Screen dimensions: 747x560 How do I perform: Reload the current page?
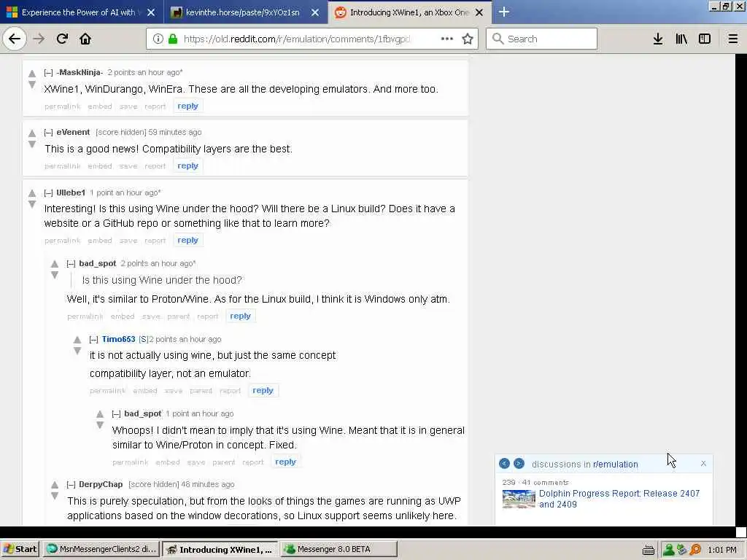click(x=62, y=39)
